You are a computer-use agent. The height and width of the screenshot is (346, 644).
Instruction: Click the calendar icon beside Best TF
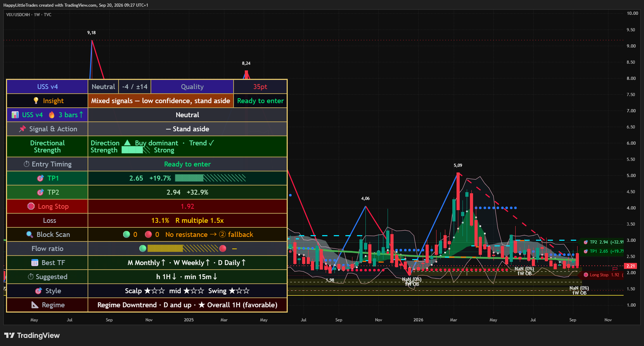point(35,263)
